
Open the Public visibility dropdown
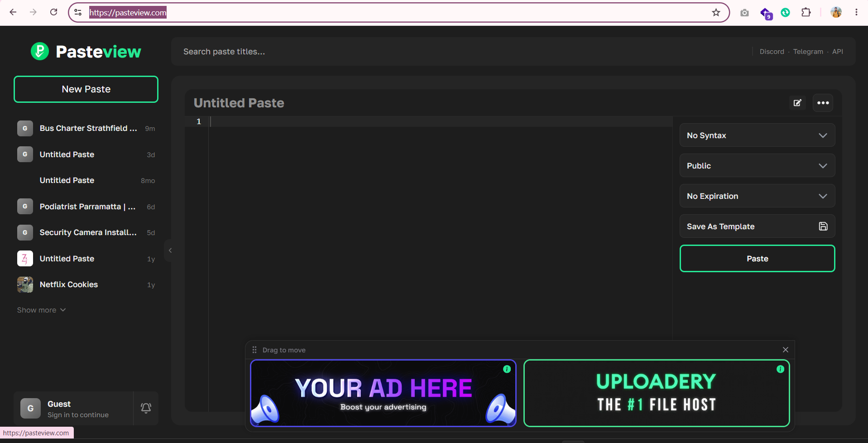point(757,166)
